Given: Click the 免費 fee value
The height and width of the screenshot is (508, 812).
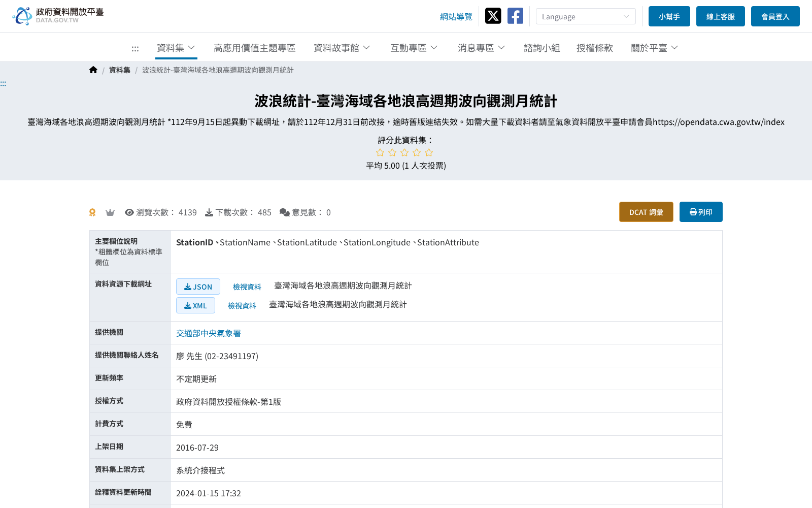Looking at the screenshot, I should tap(184, 425).
